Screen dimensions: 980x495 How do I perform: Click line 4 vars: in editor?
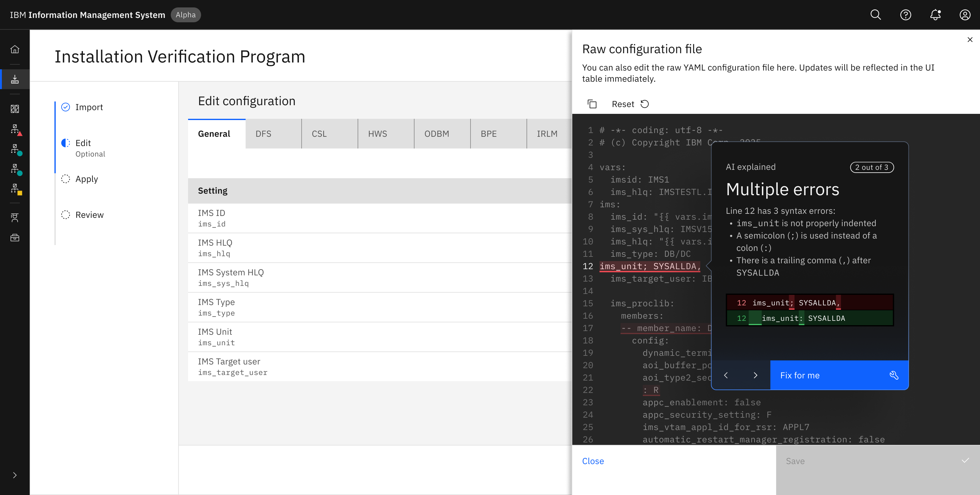(x=612, y=167)
